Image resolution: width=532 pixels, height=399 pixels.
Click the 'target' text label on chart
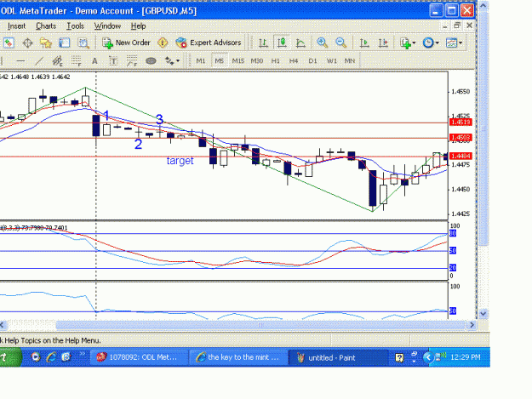tap(180, 160)
